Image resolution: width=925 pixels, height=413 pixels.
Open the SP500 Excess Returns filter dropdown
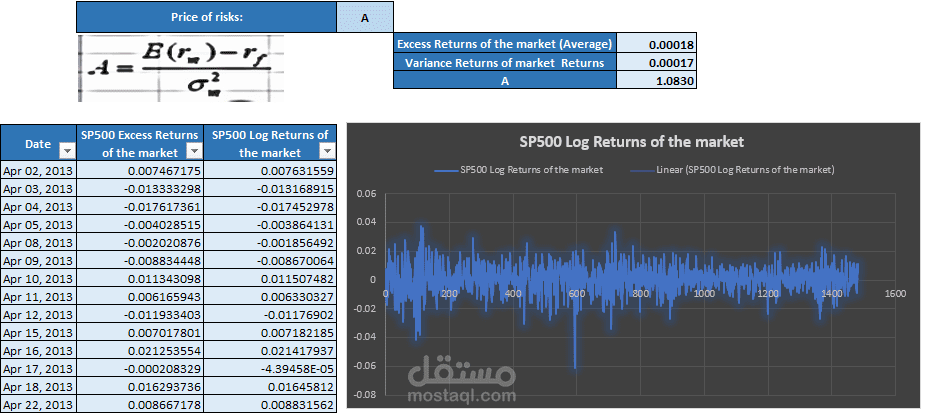pos(194,152)
